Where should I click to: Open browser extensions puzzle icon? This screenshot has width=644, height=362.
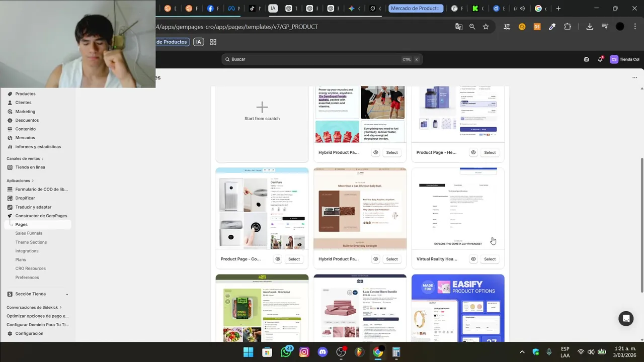(568, 27)
